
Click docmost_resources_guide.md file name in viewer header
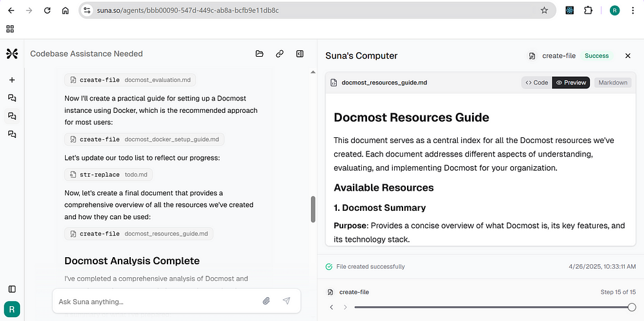point(384,83)
